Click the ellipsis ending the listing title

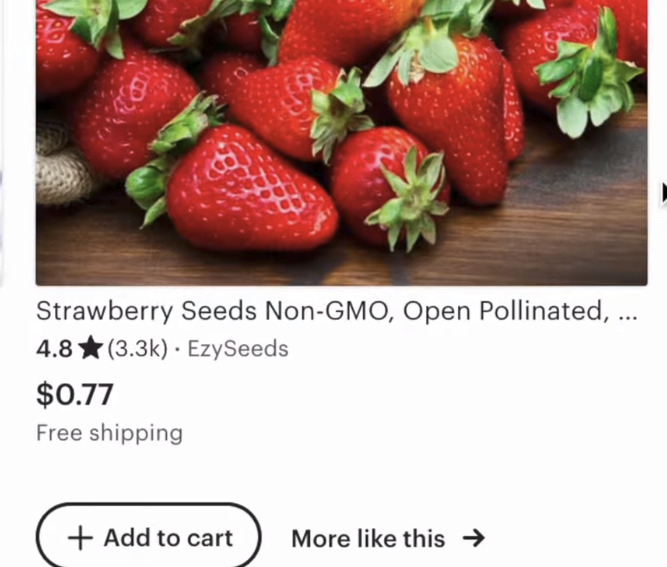tap(628, 311)
